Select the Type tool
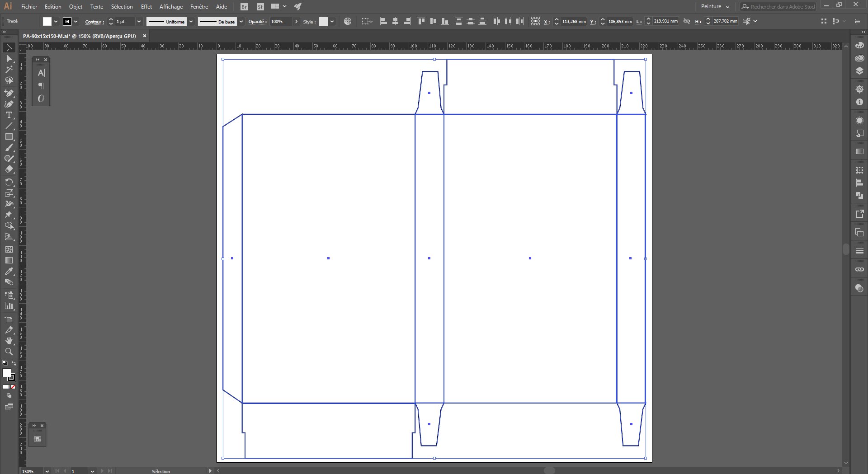Image resolution: width=868 pixels, height=474 pixels. pos(9,115)
